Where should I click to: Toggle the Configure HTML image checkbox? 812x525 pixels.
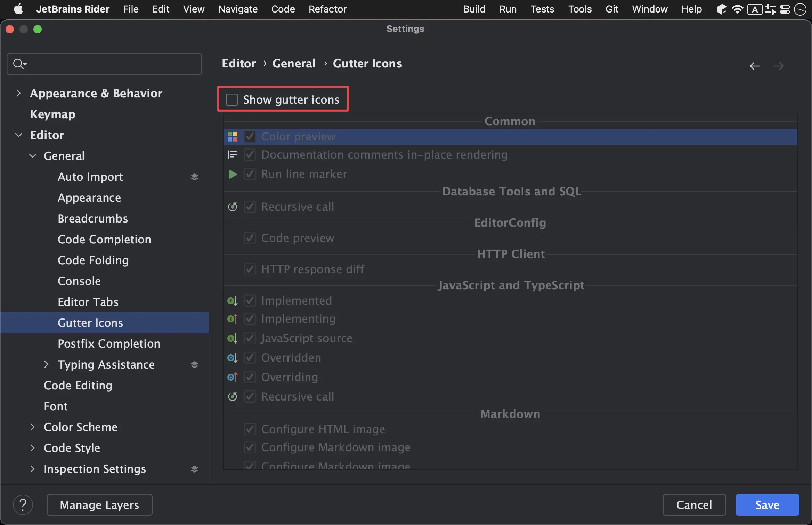pos(250,429)
